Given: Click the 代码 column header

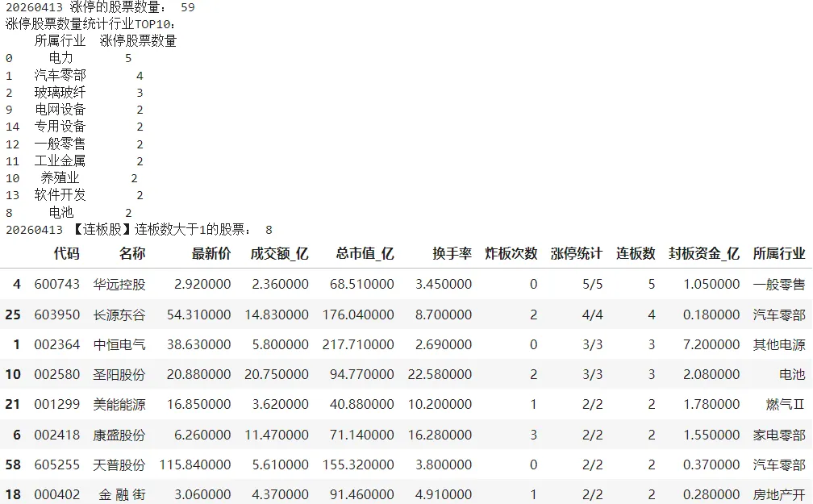Looking at the screenshot, I should click(66, 253).
